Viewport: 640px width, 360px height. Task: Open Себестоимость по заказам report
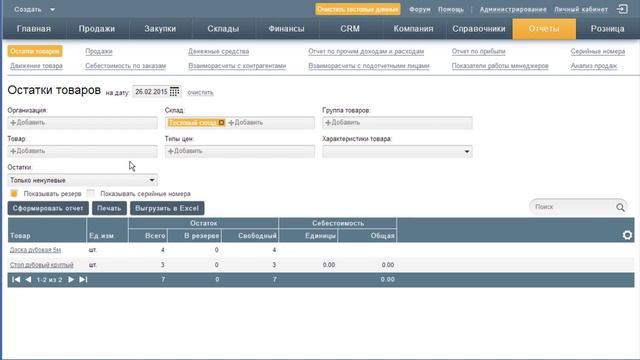[x=126, y=66]
